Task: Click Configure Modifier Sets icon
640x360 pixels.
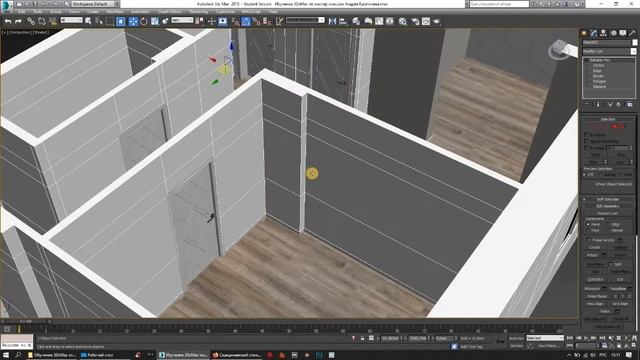Action: pos(630,105)
